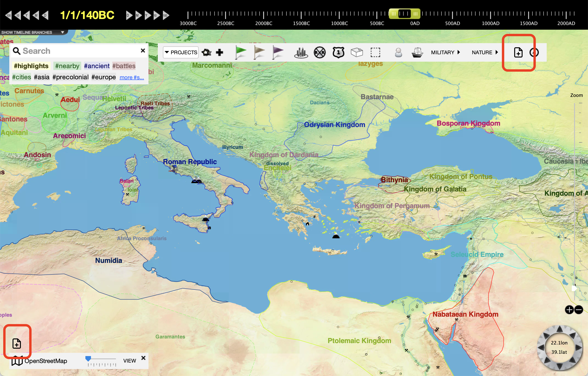This screenshot has height=376, width=588.
Task: Toggle the #highlights search tag
Action: [31, 66]
